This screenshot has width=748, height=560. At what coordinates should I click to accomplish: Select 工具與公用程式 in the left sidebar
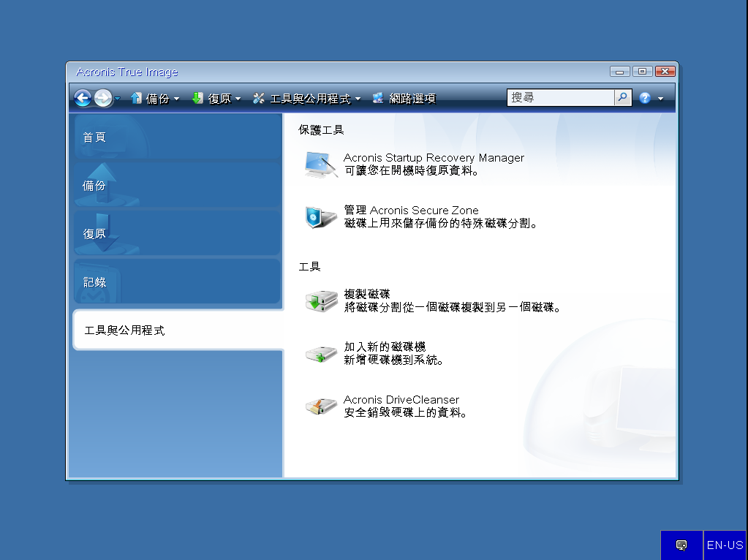[x=178, y=330]
